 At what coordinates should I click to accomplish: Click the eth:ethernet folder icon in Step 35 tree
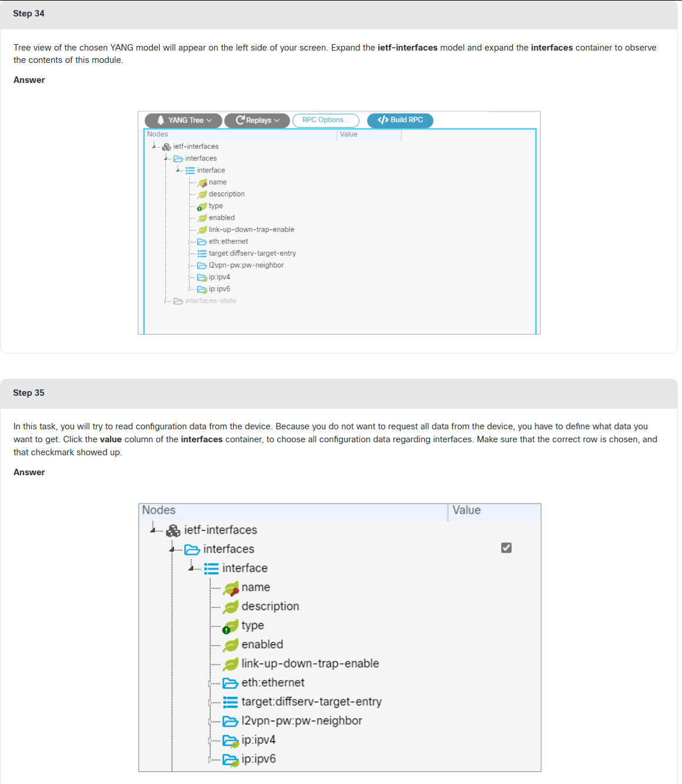point(230,683)
